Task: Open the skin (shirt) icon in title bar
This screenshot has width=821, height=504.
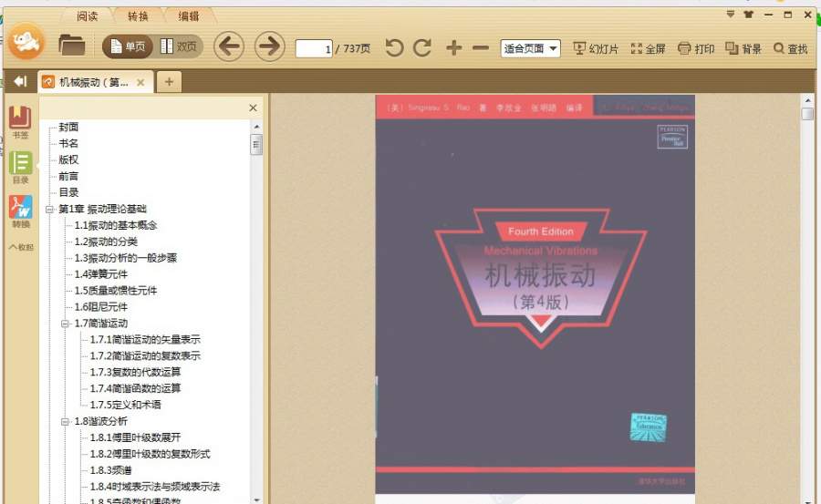Action: coord(748,15)
